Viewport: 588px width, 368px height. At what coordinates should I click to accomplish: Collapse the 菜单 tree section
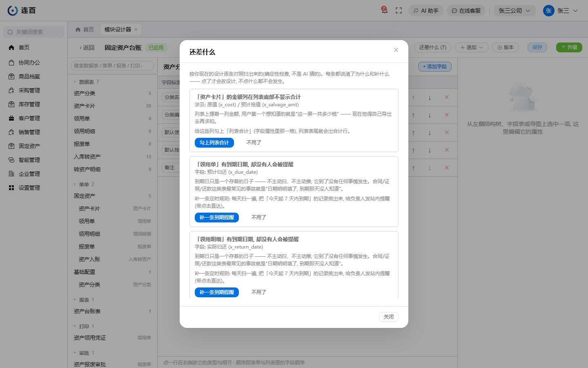pyautogui.click(x=75, y=184)
